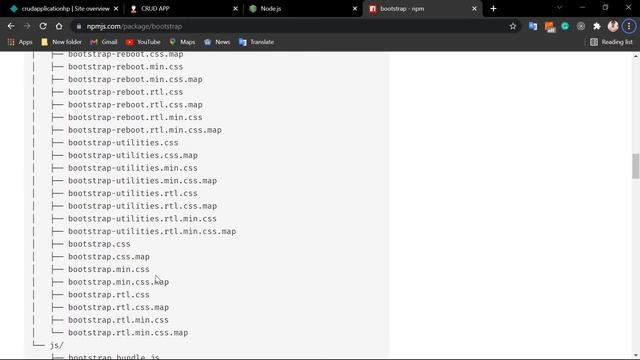
Task: Click the bootstrap.rtl.css line
Action: tap(109, 294)
